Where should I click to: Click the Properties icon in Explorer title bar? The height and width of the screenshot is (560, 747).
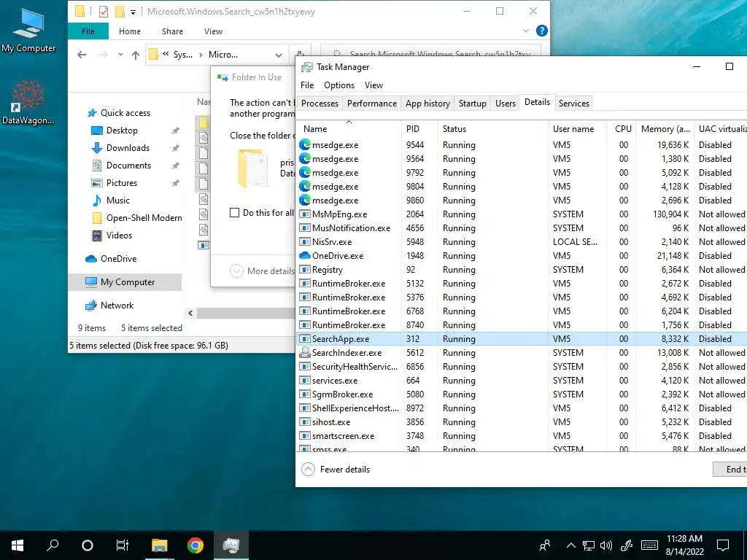[104, 12]
